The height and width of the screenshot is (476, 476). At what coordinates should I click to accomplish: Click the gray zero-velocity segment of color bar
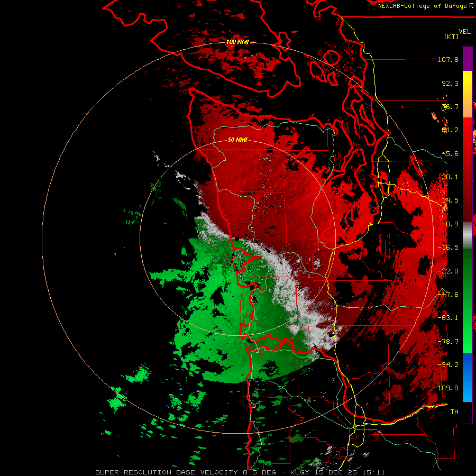tap(467, 235)
